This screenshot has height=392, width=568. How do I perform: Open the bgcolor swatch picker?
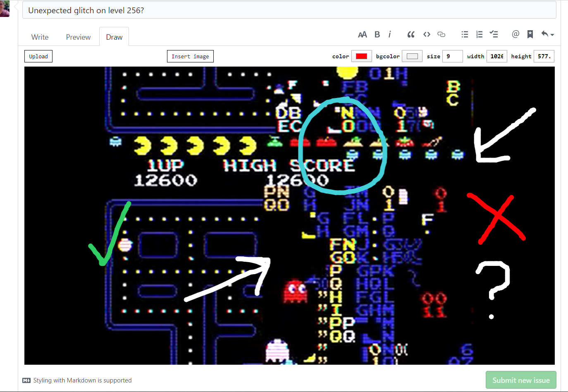[x=412, y=56]
